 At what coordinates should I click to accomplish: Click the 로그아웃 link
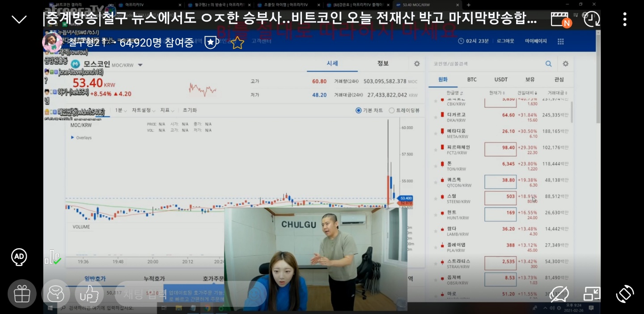(x=505, y=41)
